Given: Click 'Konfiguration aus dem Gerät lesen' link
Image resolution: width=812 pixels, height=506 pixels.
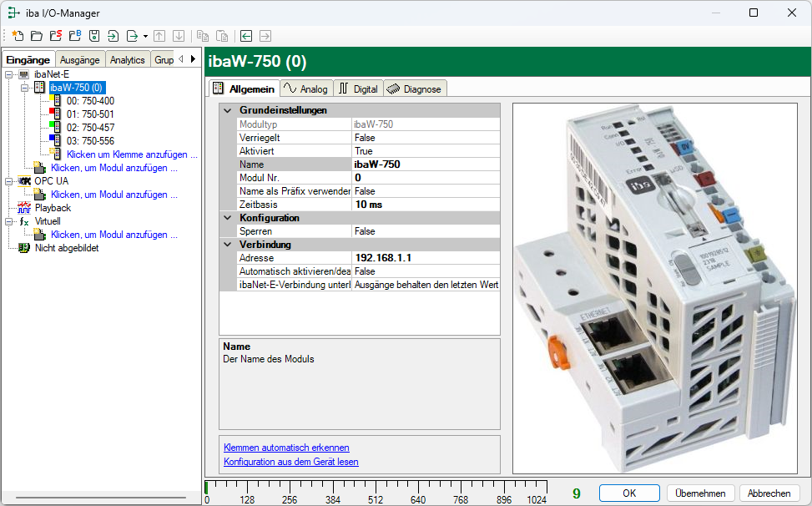Looking at the screenshot, I should pos(291,462).
